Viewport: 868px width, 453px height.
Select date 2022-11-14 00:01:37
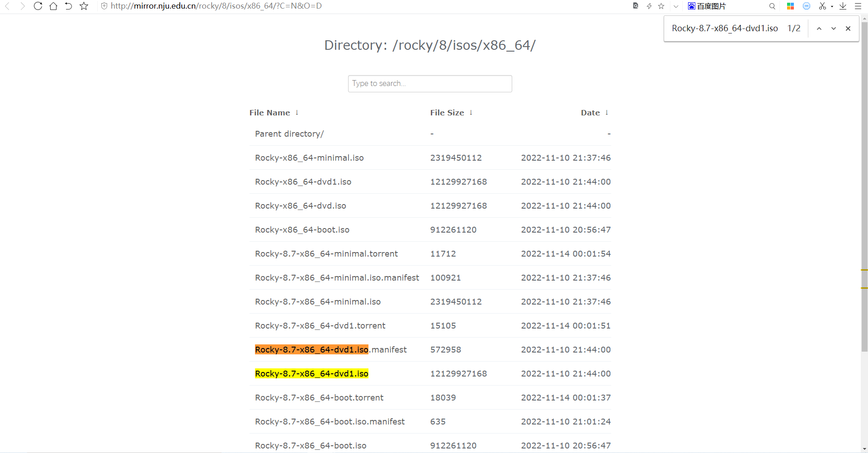566,398
